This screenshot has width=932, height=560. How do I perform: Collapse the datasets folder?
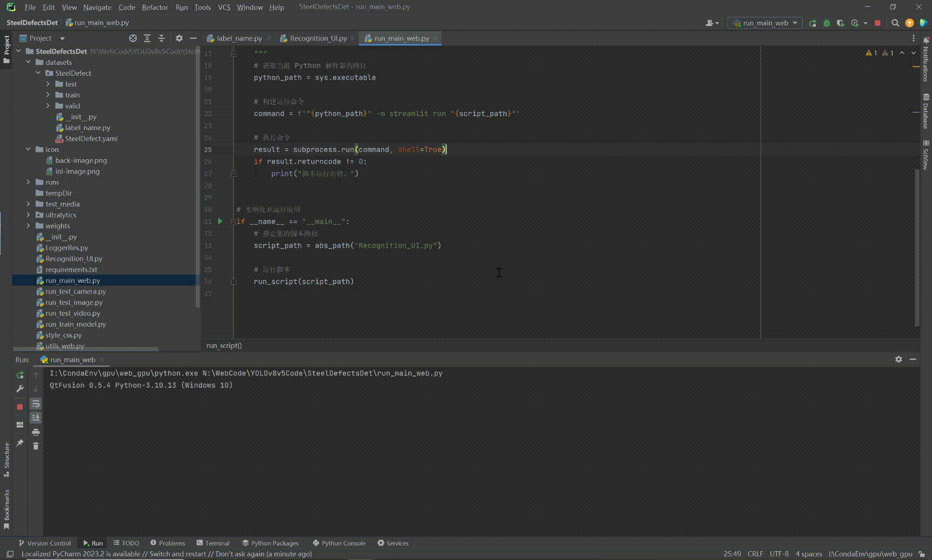click(x=29, y=62)
